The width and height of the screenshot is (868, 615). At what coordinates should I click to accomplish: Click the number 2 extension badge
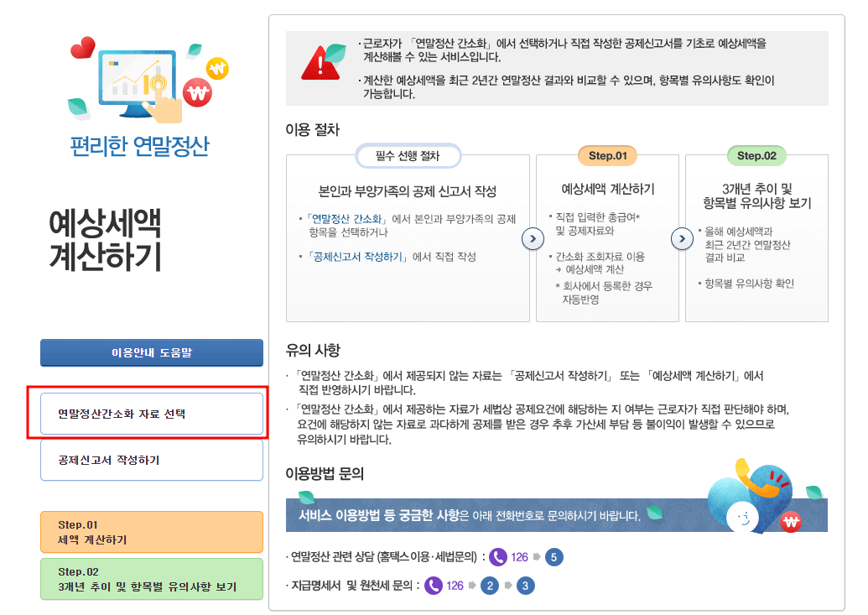point(491,585)
